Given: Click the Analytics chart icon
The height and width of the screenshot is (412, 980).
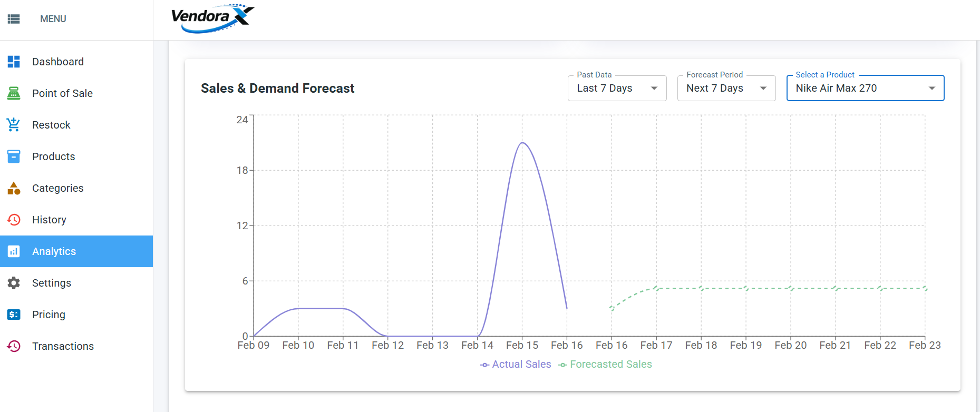Looking at the screenshot, I should pyautogui.click(x=14, y=251).
